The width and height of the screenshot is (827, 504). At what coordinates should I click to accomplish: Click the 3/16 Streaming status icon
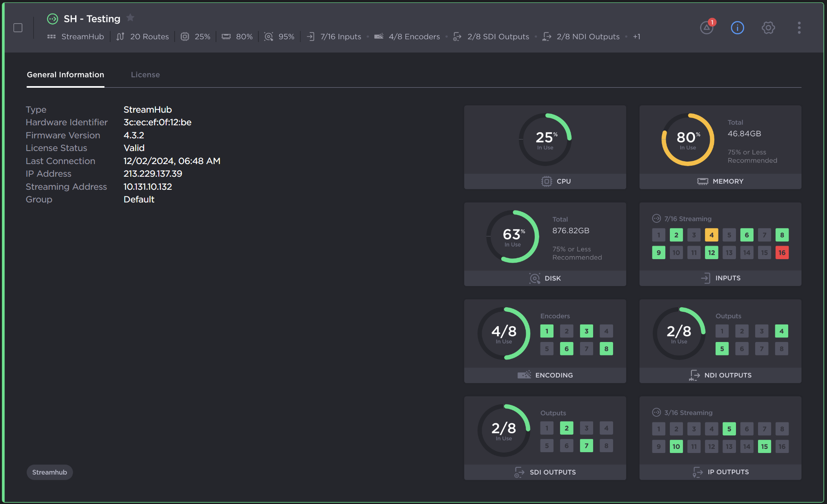(x=656, y=412)
